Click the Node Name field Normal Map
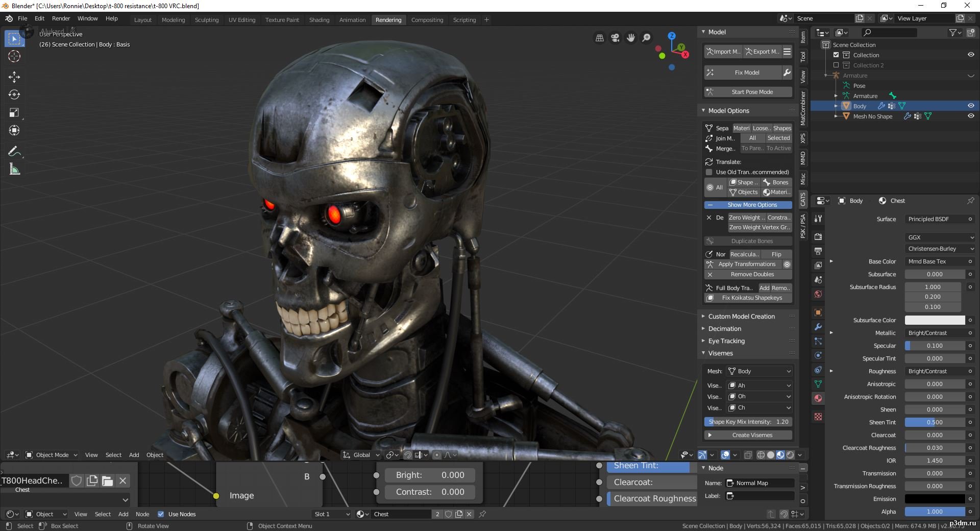The image size is (980, 531). [760, 483]
